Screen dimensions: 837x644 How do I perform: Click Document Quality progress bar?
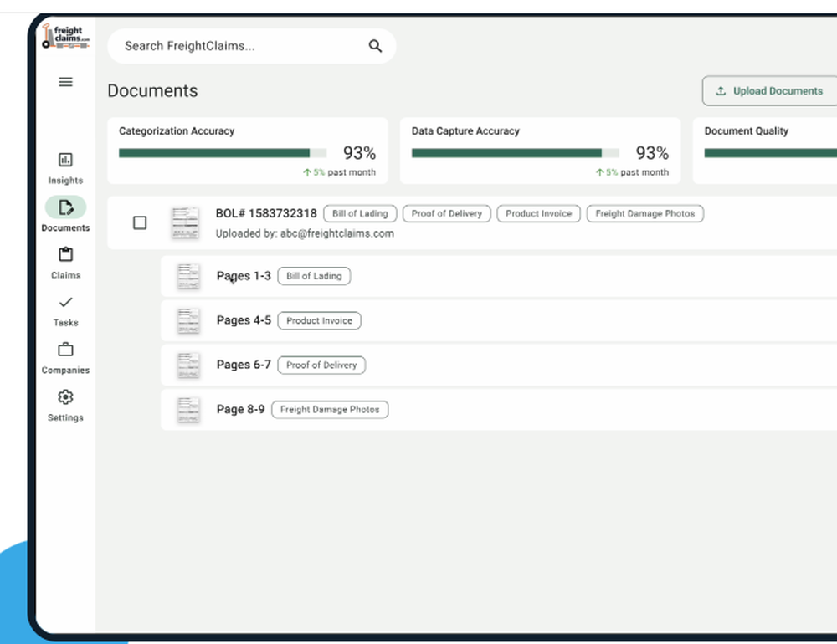[770, 153]
